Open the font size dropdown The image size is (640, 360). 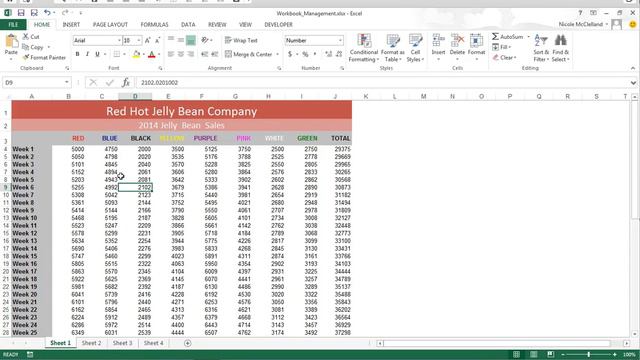click(x=139, y=40)
